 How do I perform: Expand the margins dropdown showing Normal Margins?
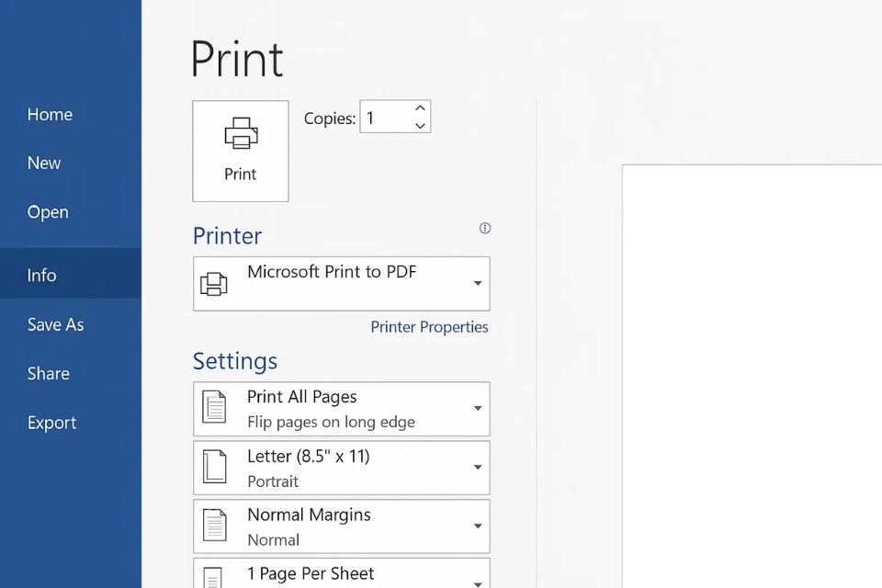pyautogui.click(x=478, y=526)
